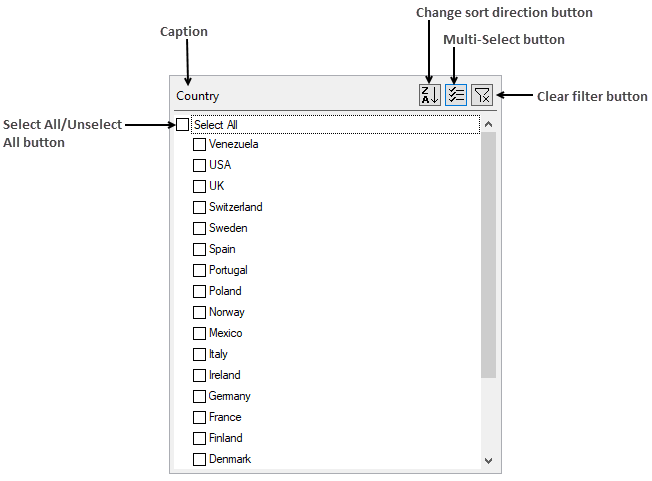Click the Select All label text

(216, 125)
